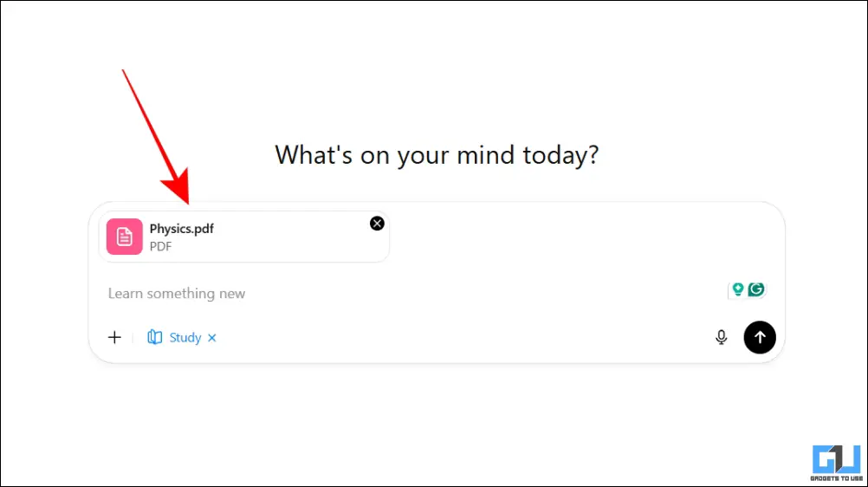Screen dimensions: 868x487
Task: Click the Grammarly lightbulb suggestion icon
Action: pos(738,289)
